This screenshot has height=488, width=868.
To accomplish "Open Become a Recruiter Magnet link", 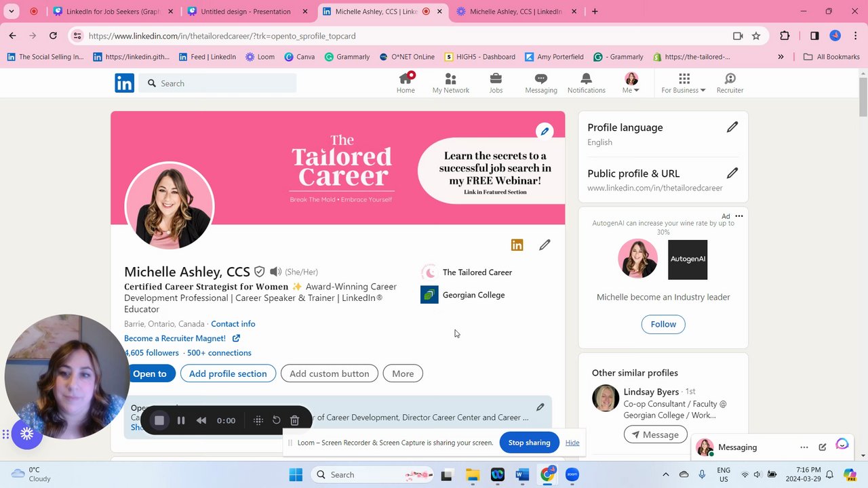I will 182,338.
